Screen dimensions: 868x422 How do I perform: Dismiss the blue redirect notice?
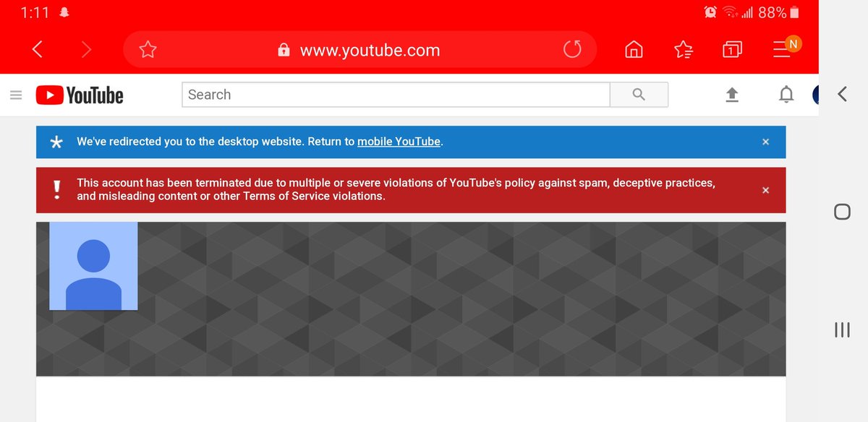point(765,142)
